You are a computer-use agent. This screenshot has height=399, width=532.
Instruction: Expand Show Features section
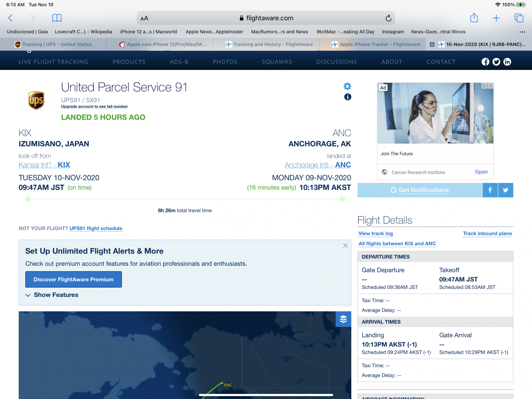tap(52, 295)
